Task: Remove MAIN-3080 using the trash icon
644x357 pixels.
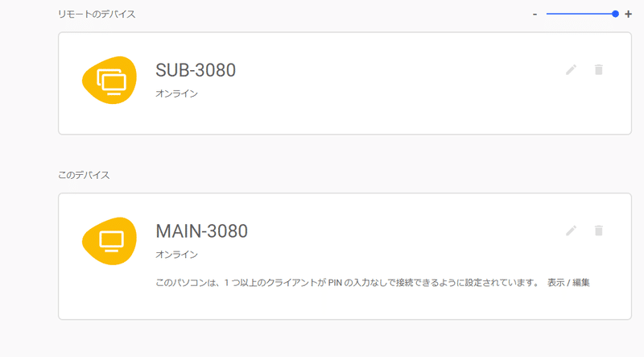Action: click(x=599, y=230)
